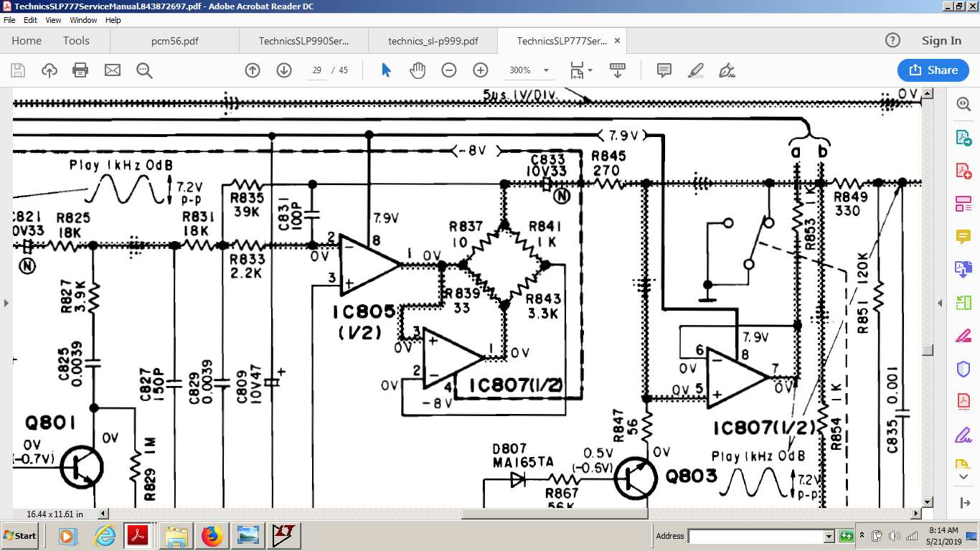Click the vertical scrollbar up arrow
980x551 pixels.
(x=928, y=93)
